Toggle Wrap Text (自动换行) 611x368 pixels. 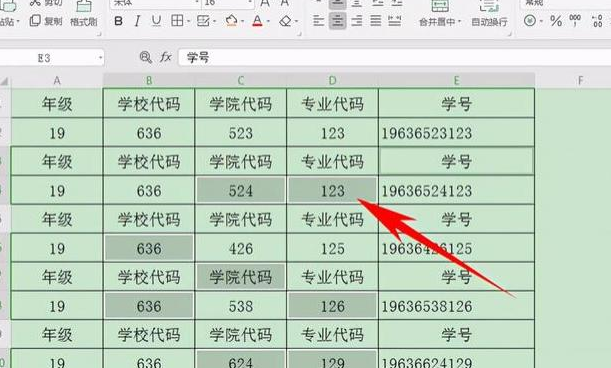pyautogui.click(x=489, y=14)
